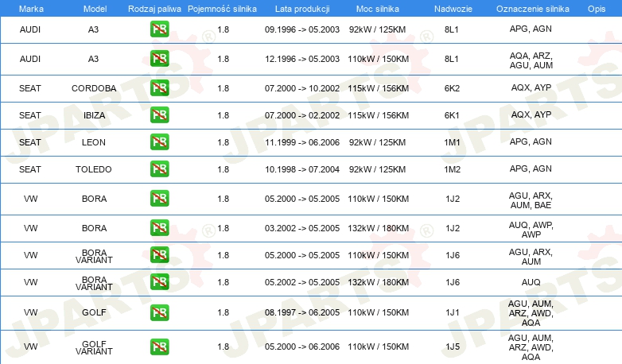Click body code 1M2 in Toledo row
The height and width of the screenshot is (364, 622).
pos(453,169)
